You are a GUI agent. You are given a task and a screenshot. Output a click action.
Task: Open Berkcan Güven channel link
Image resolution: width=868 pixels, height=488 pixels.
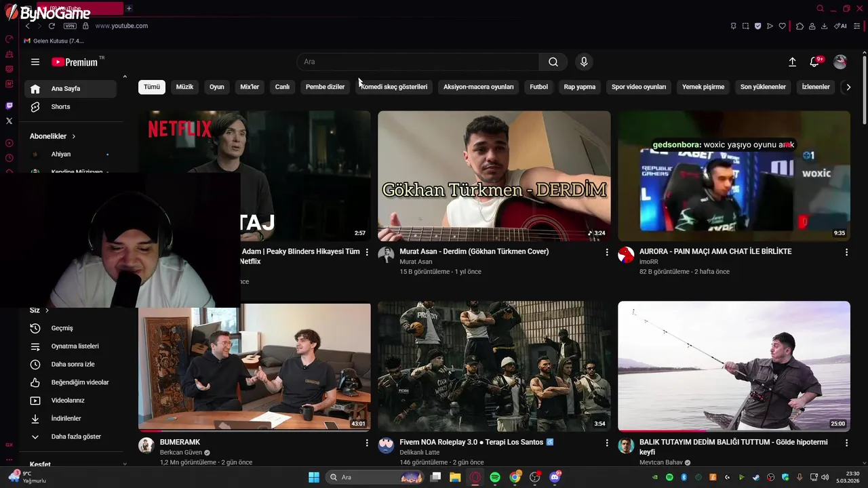tap(180, 453)
